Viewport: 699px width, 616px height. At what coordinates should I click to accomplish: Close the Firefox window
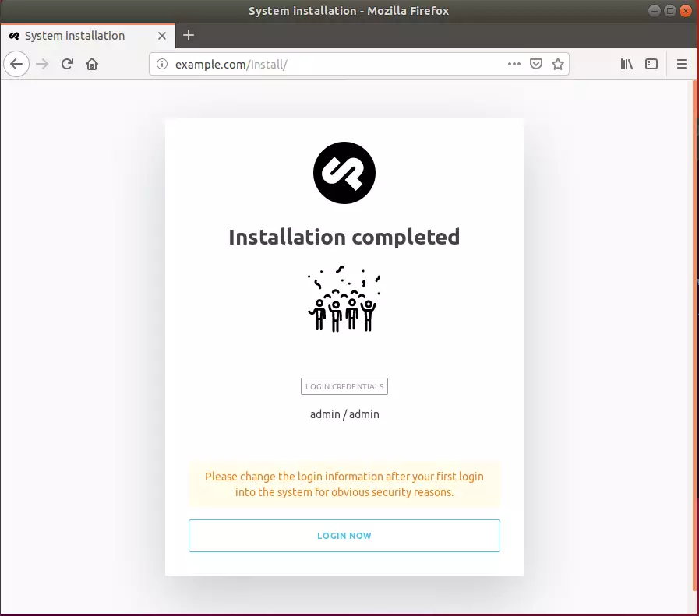click(x=686, y=11)
